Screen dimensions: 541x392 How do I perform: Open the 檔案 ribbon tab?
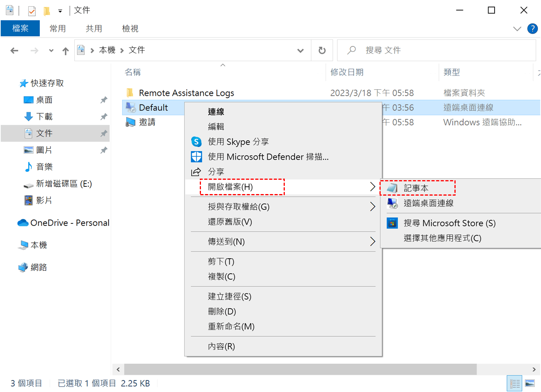pyautogui.click(x=20, y=29)
